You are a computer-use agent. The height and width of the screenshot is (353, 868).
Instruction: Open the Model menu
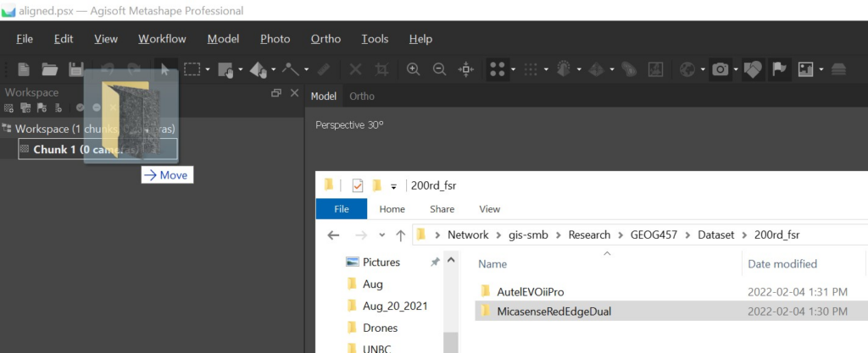tap(223, 39)
